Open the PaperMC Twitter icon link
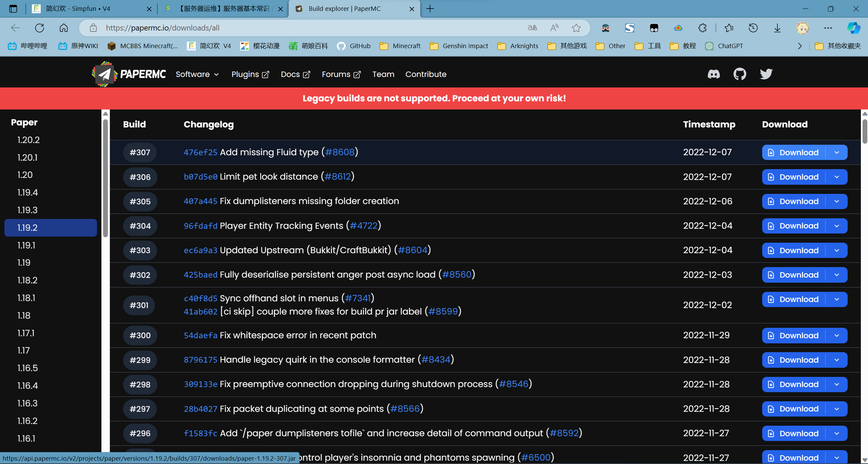The height and width of the screenshot is (464, 868). tap(766, 74)
